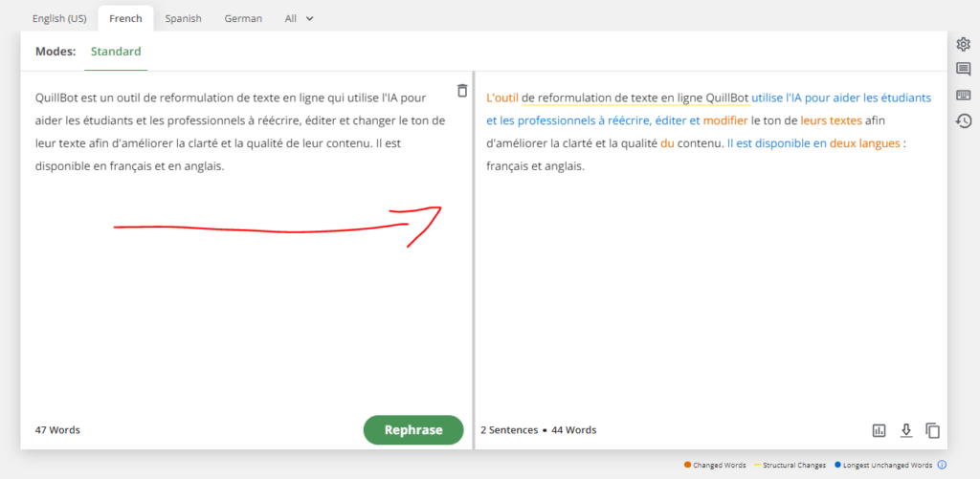Click the Changed Words legend label

point(720,465)
